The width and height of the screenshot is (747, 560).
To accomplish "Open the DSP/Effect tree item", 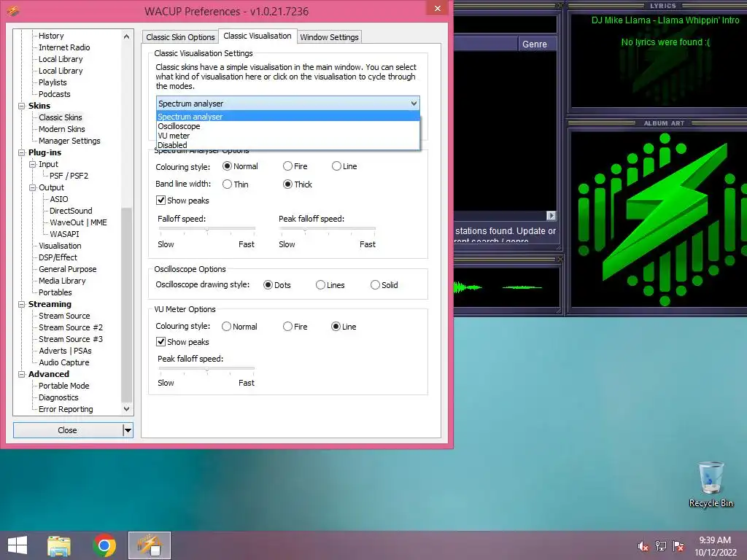I will [58, 257].
